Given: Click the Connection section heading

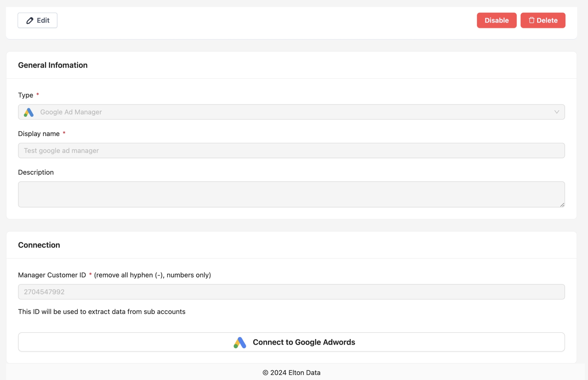Looking at the screenshot, I should 39,245.
